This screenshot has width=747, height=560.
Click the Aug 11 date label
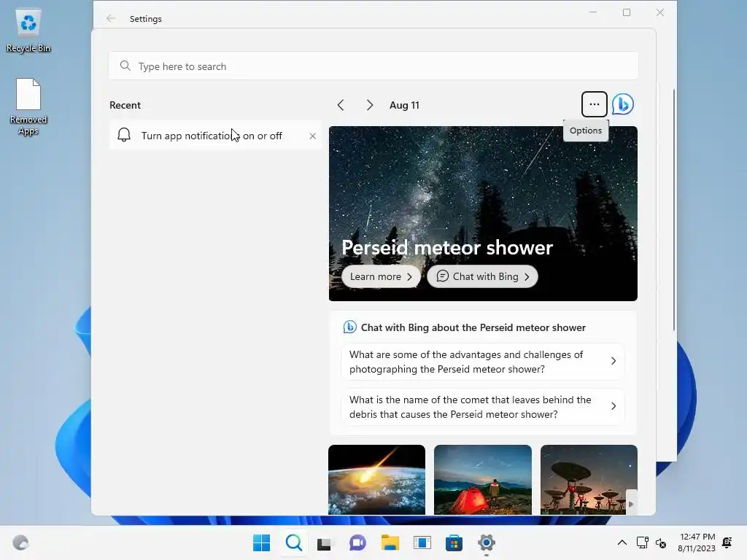pyautogui.click(x=404, y=105)
